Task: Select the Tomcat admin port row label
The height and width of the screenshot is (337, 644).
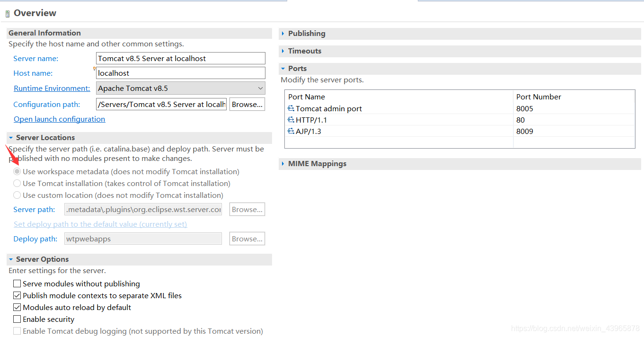Action: coord(329,108)
